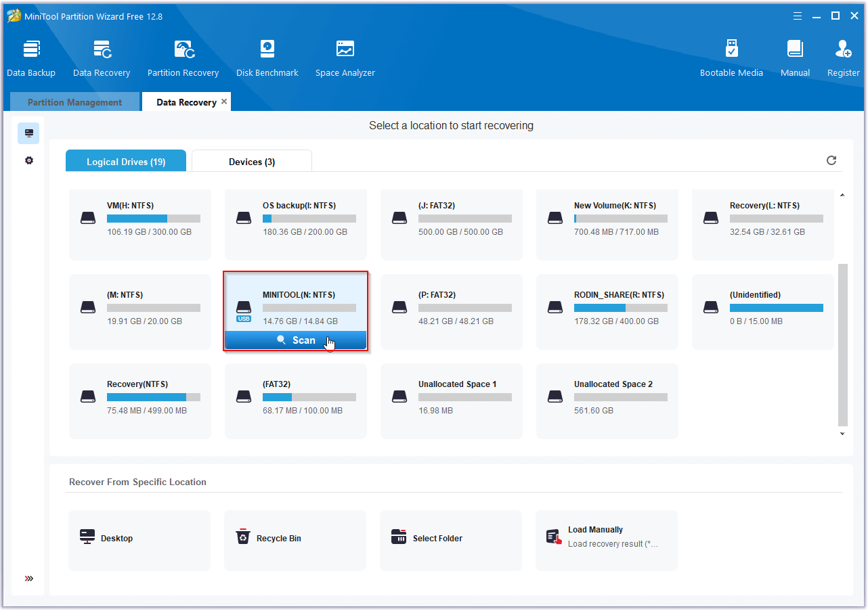Image resolution: width=868 pixels, height=611 pixels.
Task: Scan the MINITOOL(N: NTFS) drive
Action: tap(296, 340)
